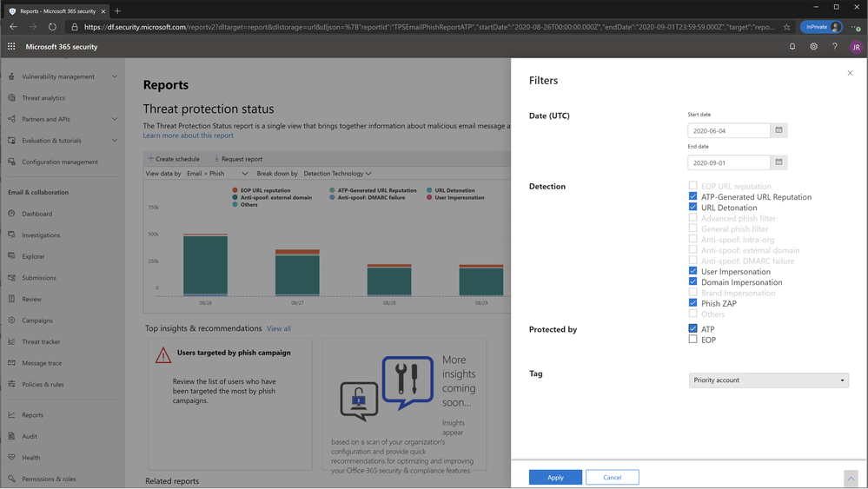Click the User Impersonation legend swatch
Viewport: 868px width, 489px height.
coord(429,197)
